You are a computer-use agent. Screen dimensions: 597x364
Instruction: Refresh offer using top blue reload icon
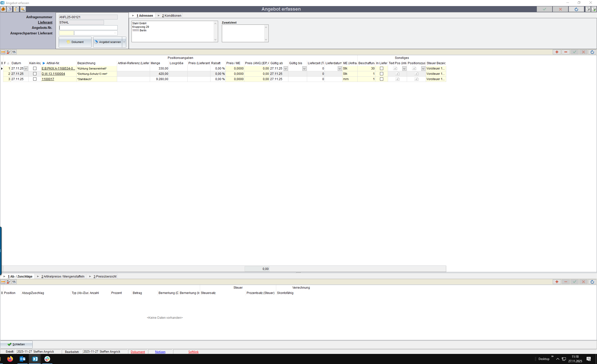[576, 9]
